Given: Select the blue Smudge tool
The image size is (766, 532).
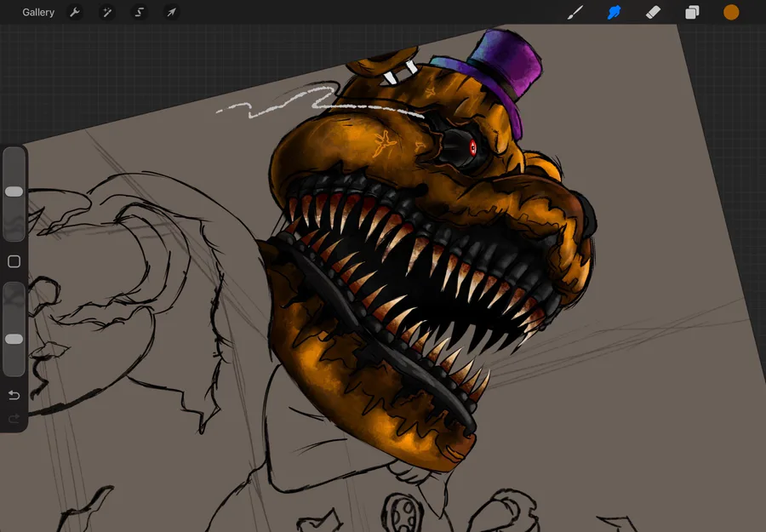Looking at the screenshot, I should pos(614,12).
